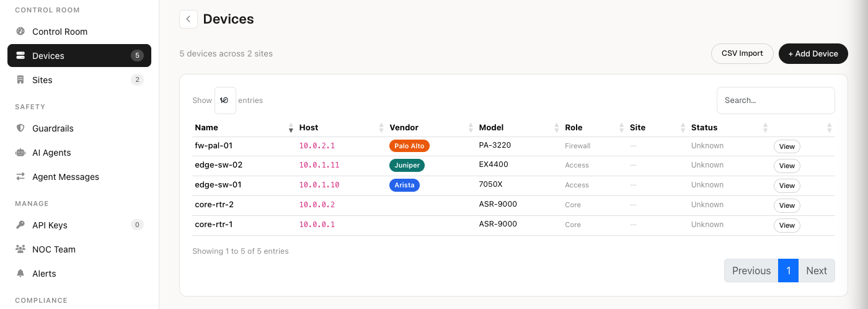Sort table by Host column
The height and width of the screenshot is (309, 868).
tap(342, 127)
